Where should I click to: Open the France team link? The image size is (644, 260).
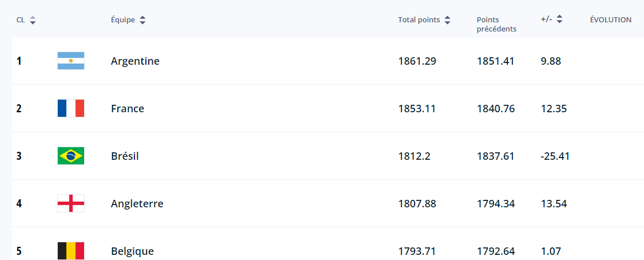pyautogui.click(x=128, y=109)
